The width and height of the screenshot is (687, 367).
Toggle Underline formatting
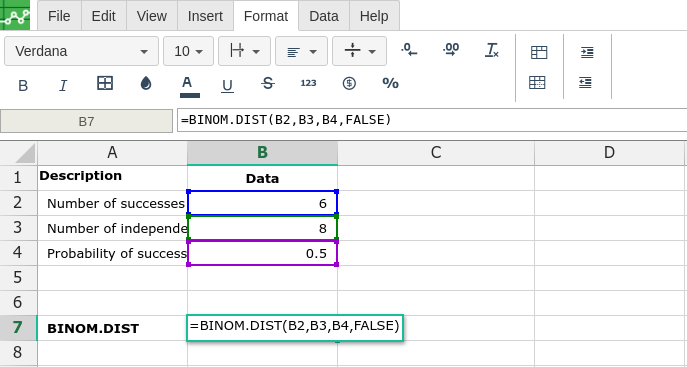click(x=227, y=85)
